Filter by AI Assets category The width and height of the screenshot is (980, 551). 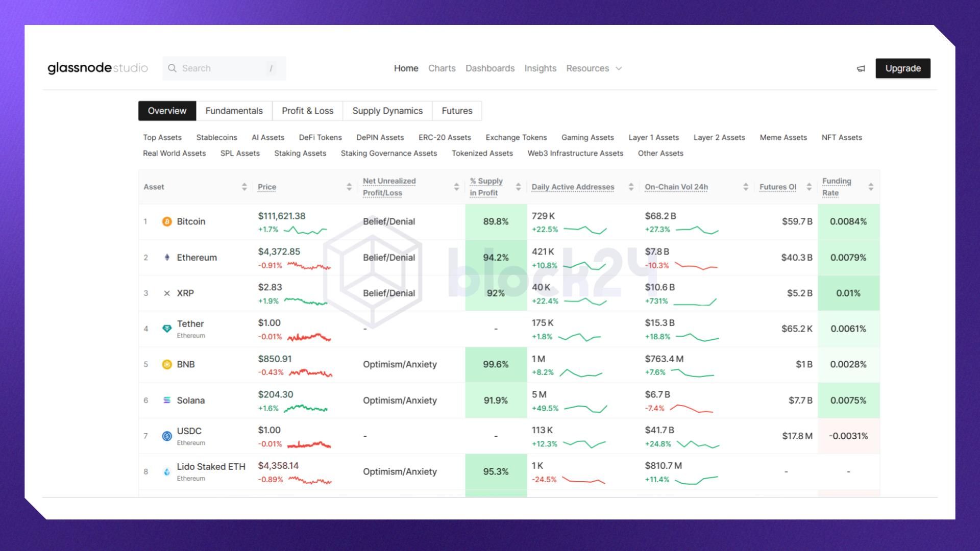268,137
